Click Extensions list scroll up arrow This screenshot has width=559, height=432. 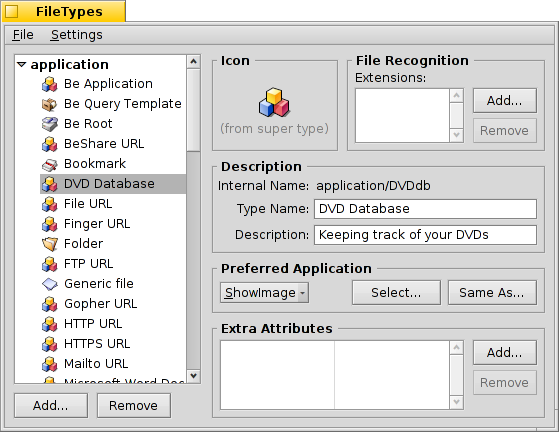pos(456,96)
